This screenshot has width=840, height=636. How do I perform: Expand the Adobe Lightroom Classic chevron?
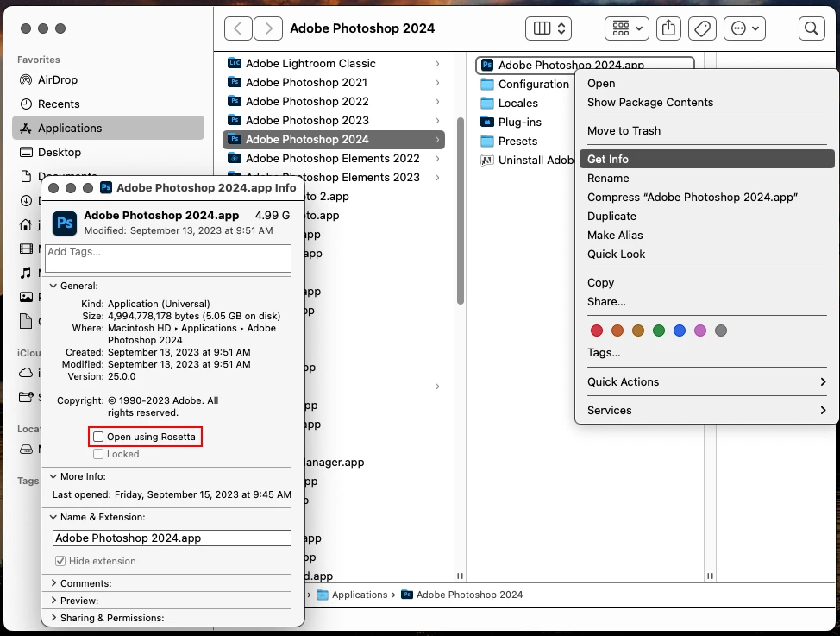[437, 64]
